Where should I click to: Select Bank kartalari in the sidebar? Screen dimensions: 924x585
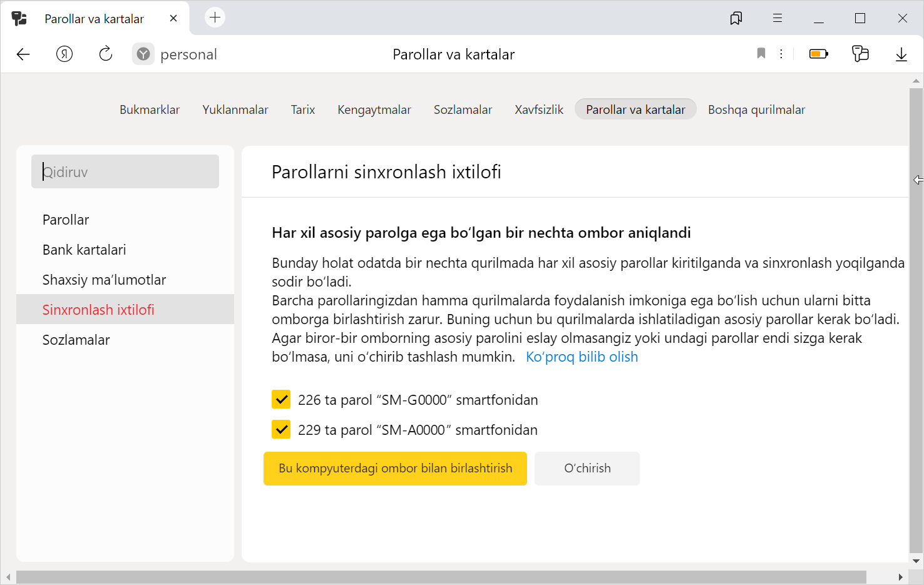click(x=85, y=250)
